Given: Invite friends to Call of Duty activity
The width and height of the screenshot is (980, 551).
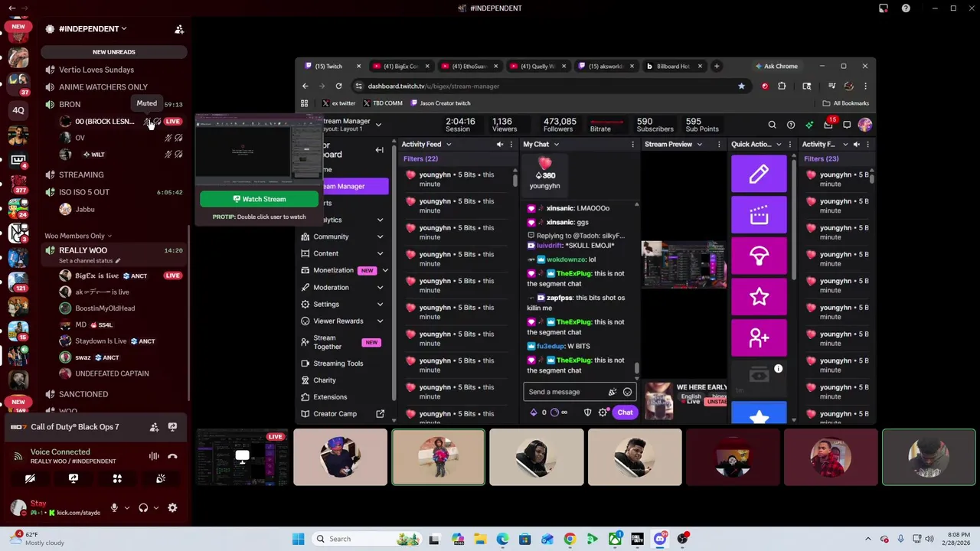Looking at the screenshot, I should point(154,427).
